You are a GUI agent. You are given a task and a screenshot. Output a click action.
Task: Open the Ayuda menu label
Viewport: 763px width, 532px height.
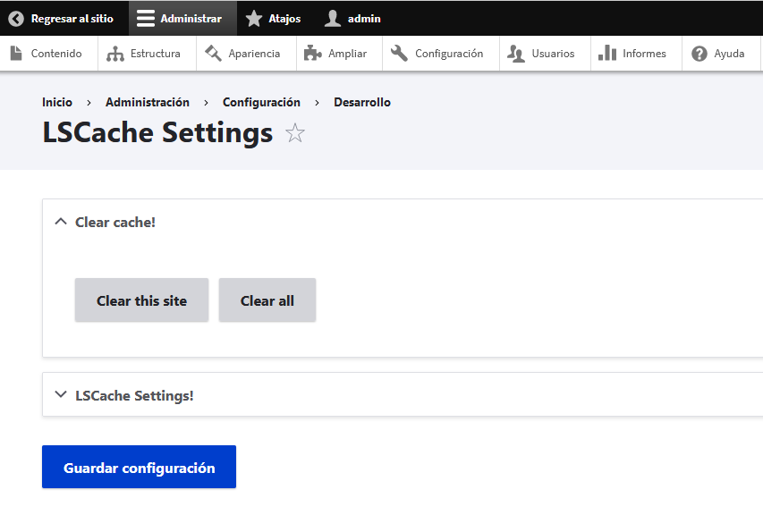pyautogui.click(x=729, y=54)
